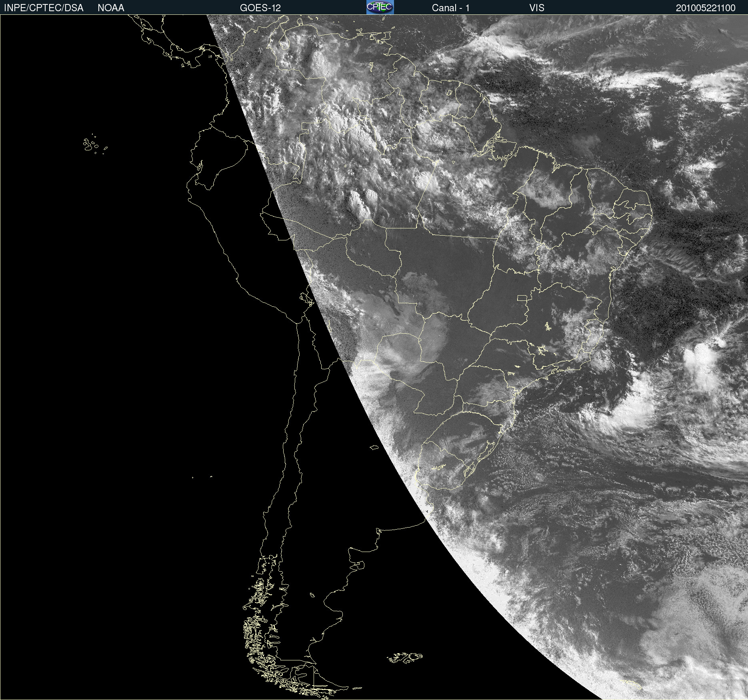The image size is (748, 700).
Task: Click the GOES-12 satellite label
Action: 260,8
